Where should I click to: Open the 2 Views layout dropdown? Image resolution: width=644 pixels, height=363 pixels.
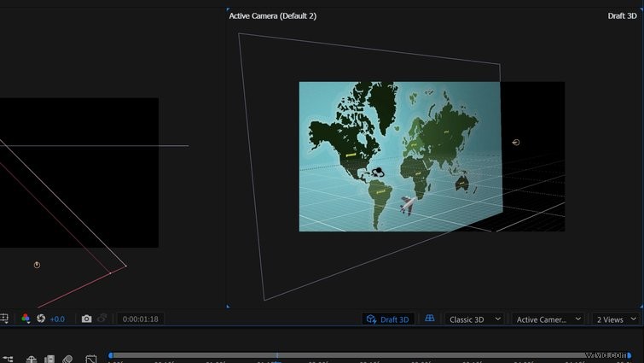point(616,319)
